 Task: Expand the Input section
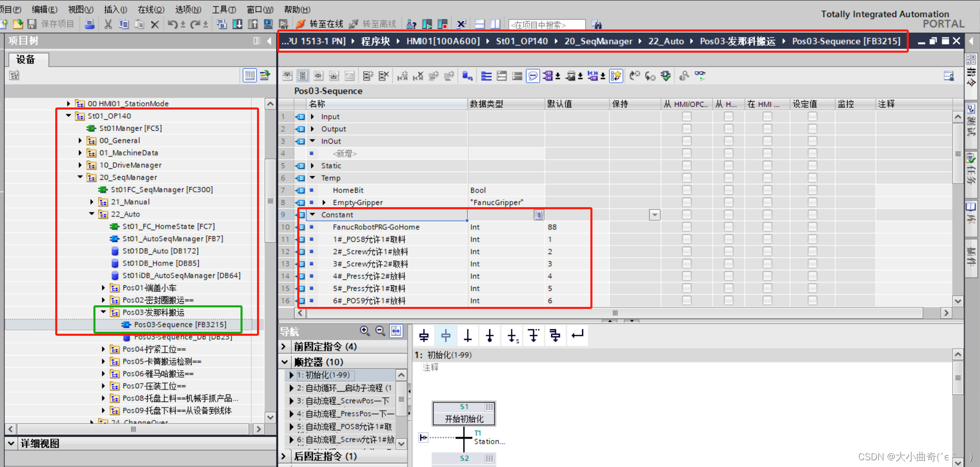tap(313, 116)
